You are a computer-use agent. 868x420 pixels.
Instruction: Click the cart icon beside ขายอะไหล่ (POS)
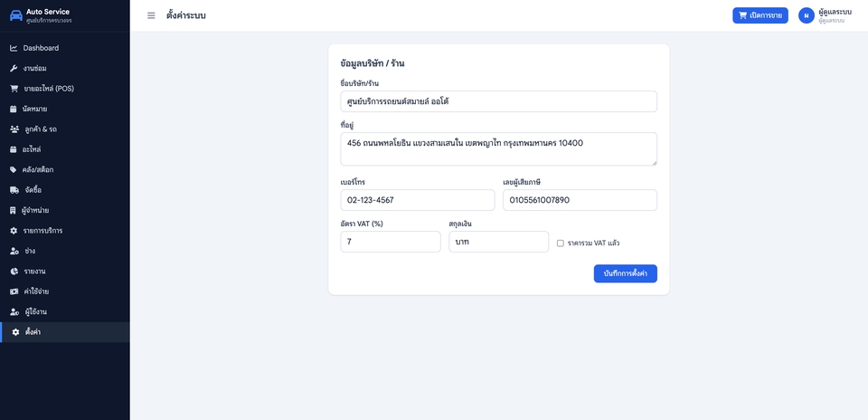pos(14,89)
